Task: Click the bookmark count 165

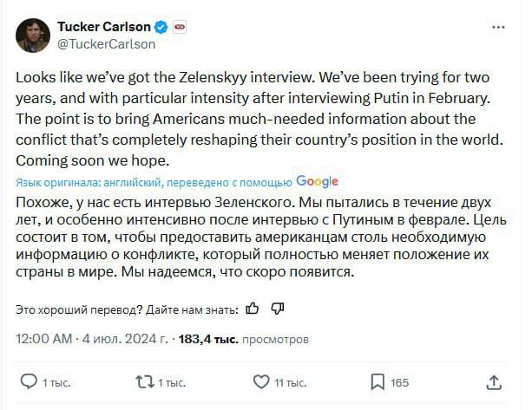Action: click(399, 382)
